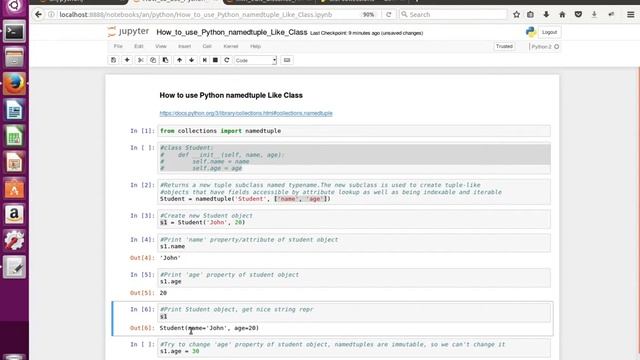Viewport: 640px width, 360px height.
Task: Click the browser address bar URL
Action: pos(196,14)
